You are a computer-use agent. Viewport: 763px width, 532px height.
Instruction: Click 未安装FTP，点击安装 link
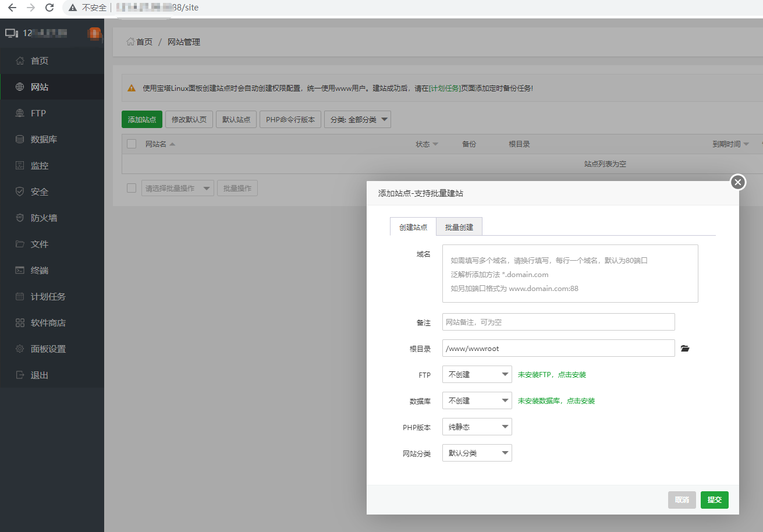[552, 375]
